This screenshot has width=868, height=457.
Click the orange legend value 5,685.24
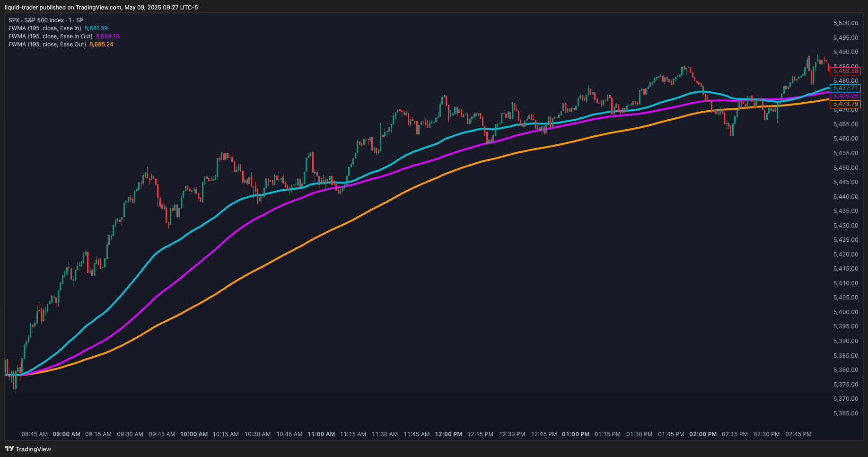101,44
